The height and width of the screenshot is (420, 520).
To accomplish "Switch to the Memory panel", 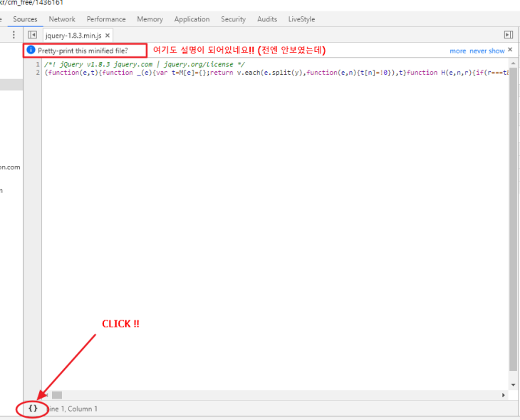I will (x=150, y=19).
